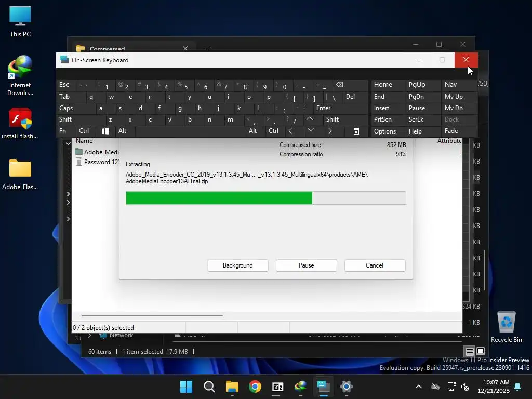Cancel the extraction
This screenshot has height=399, width=532.
(x=375, y=265)
